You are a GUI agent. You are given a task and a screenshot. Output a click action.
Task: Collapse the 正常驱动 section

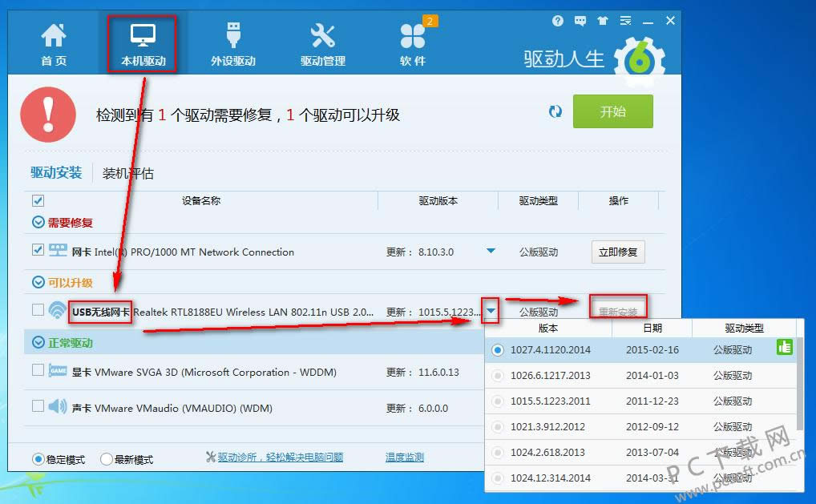click(38, 343)
